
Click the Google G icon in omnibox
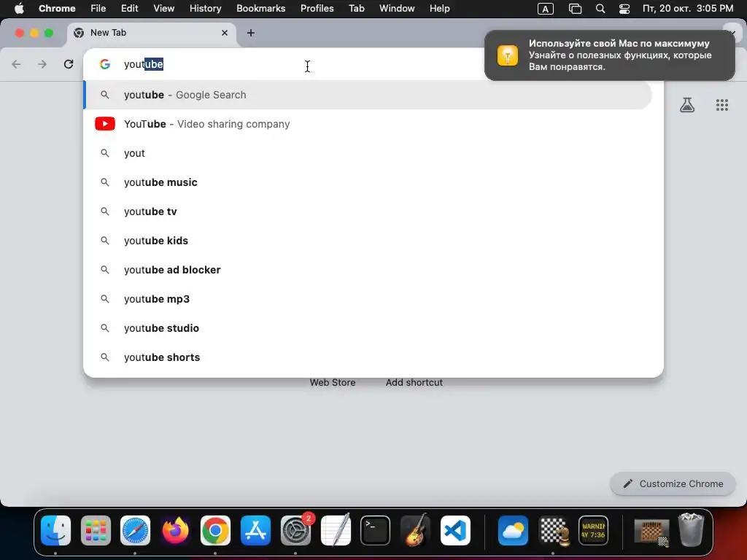pos(105,64)
